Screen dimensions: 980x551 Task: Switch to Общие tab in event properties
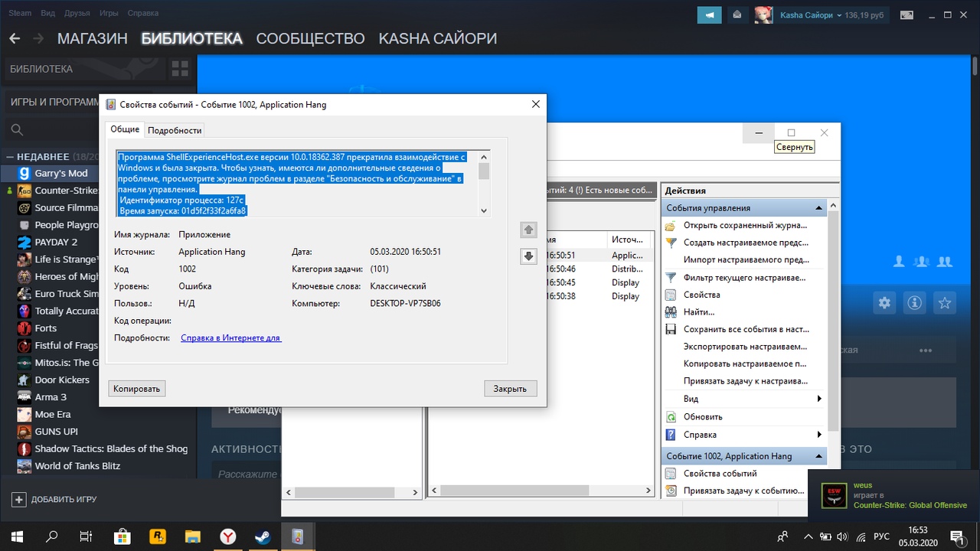click(x=125, y=129)
